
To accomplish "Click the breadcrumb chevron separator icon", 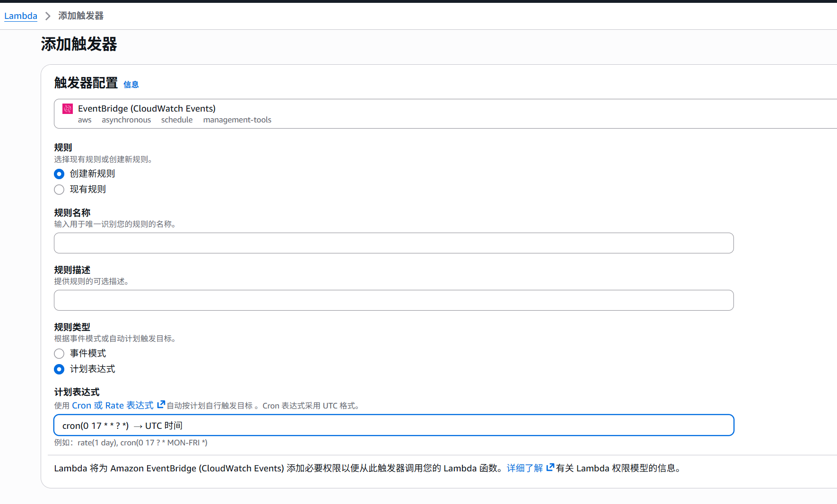I will tap(48, 16).
